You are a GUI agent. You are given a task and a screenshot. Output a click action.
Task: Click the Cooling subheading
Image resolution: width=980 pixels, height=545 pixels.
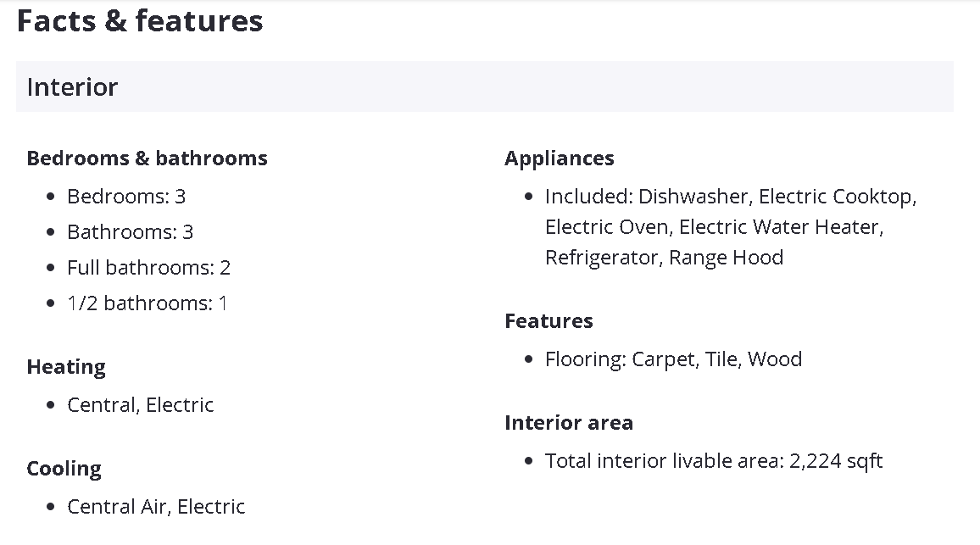pos(64,469)
